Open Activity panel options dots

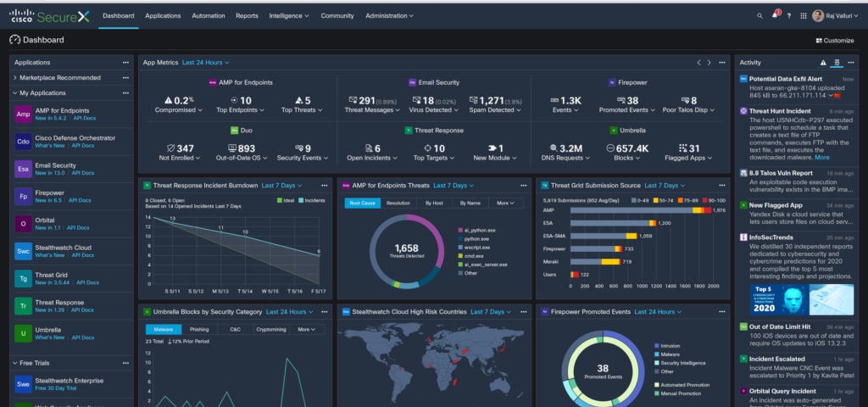852,63
